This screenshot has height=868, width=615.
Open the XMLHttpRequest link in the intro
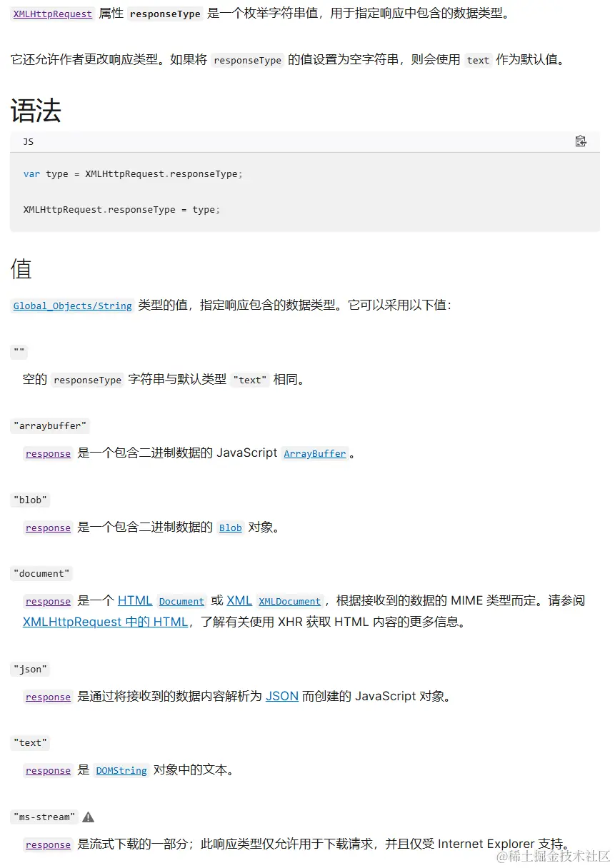tap(53, 14)
